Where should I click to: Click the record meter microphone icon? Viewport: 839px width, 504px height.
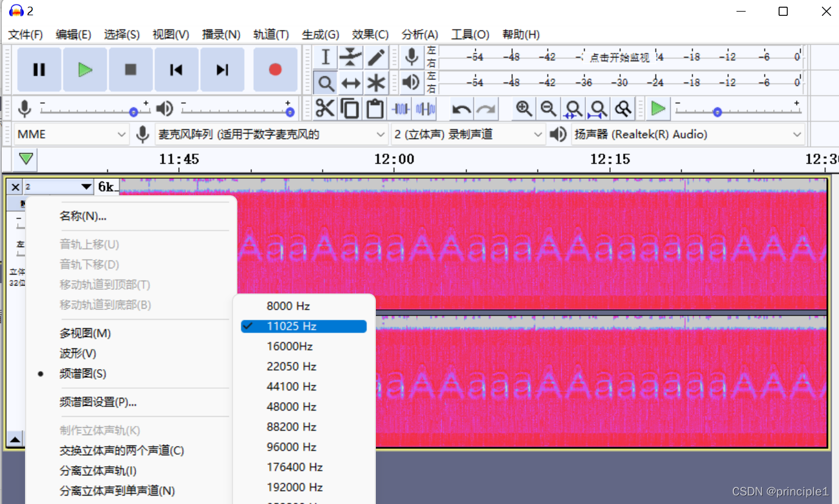pyautogui.click(x=412, y=57)
